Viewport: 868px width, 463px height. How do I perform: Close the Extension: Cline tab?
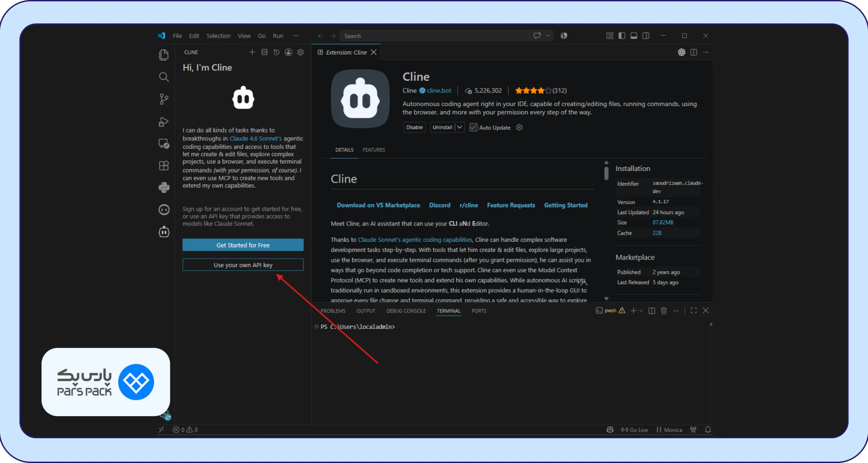(374, 52)
